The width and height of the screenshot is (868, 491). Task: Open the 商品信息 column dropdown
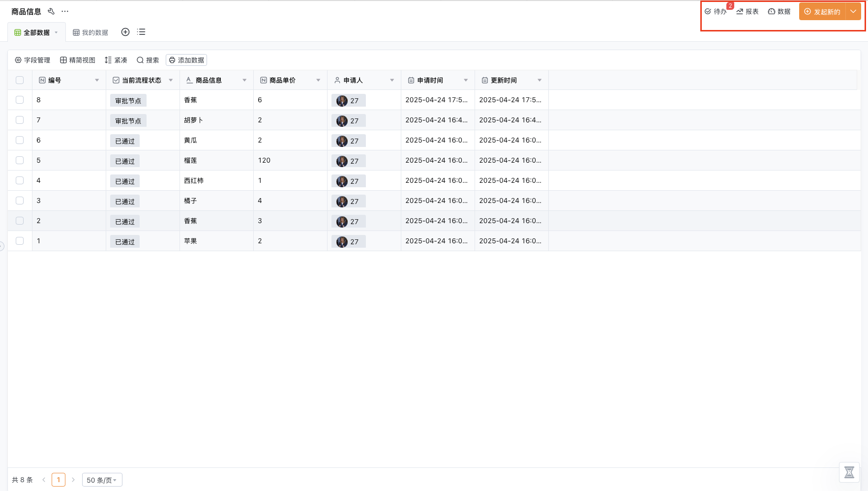[244, 80]
